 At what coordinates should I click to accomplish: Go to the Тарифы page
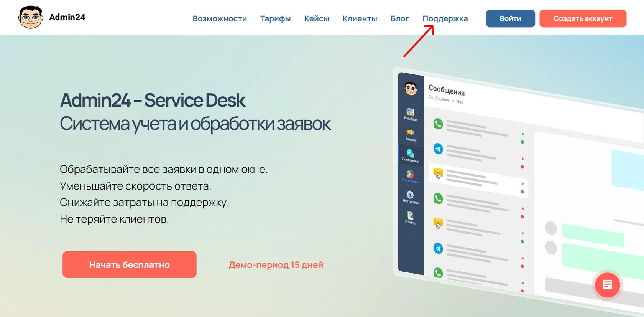pyautogui.click(x=275, y=18)
